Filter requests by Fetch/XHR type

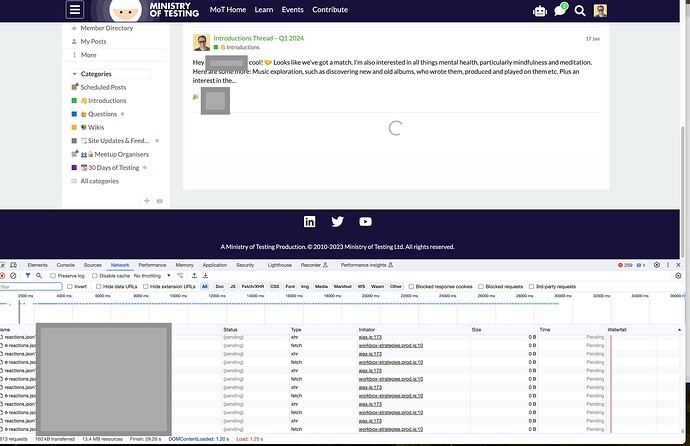(253, 286)
